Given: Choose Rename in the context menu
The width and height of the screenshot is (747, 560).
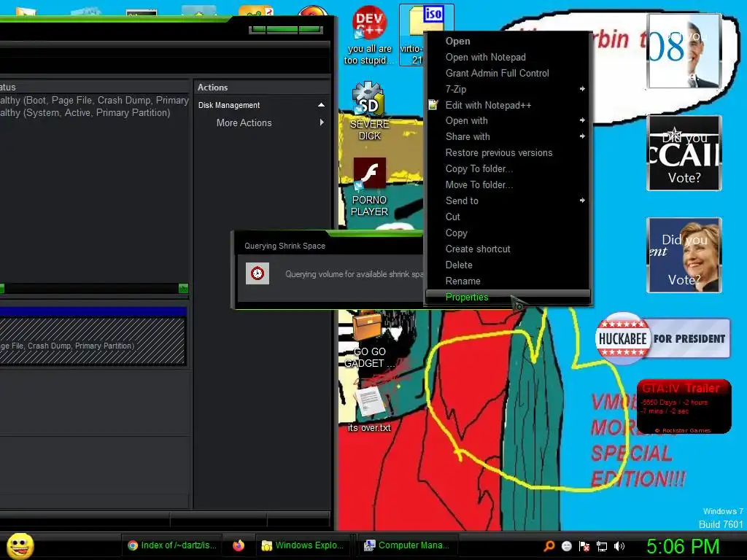Looking at the screenshot, I should [508, 281].
